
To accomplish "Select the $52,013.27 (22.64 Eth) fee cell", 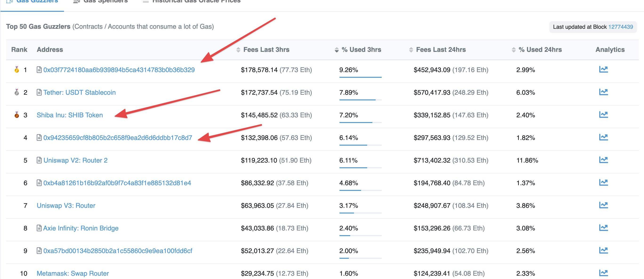I will point(274,251).
